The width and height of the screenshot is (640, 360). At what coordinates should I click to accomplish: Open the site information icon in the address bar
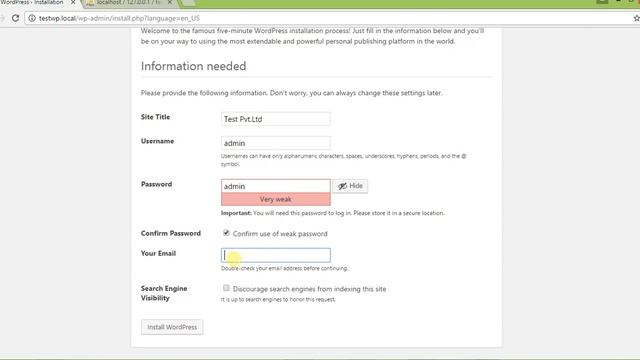click(x=32, y=18)
